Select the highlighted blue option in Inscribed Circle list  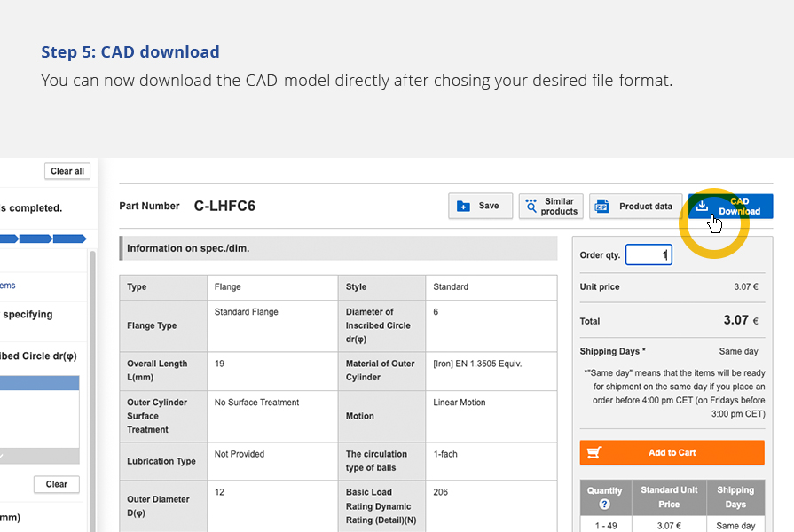40,383
